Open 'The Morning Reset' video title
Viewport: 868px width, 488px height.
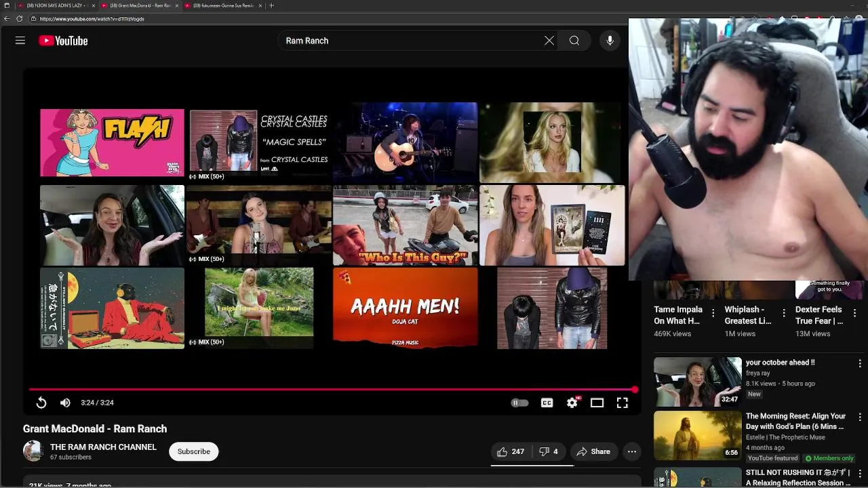coord(795,422)
